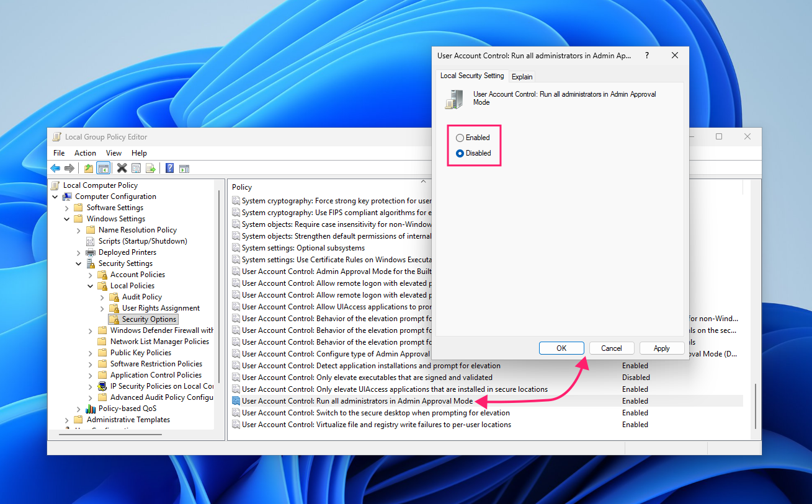This screenshot has height=504, width=812.
Task: Expand the Account Policies node
Action: [x=91, y=275]
